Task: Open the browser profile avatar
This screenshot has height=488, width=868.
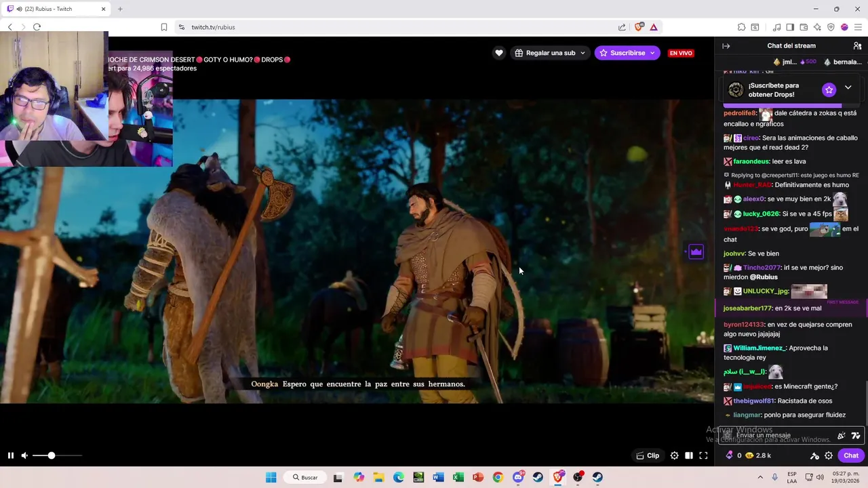Action: pos(844,27)
